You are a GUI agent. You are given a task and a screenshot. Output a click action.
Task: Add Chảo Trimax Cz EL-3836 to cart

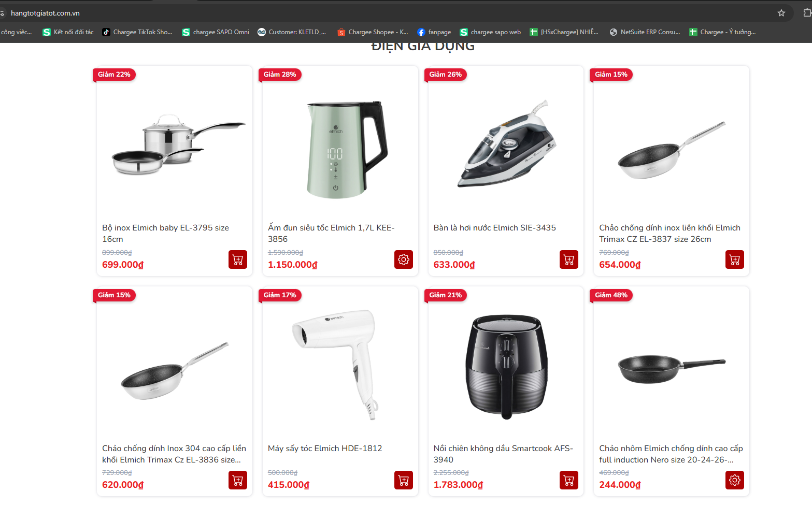[x=238, y=480]
